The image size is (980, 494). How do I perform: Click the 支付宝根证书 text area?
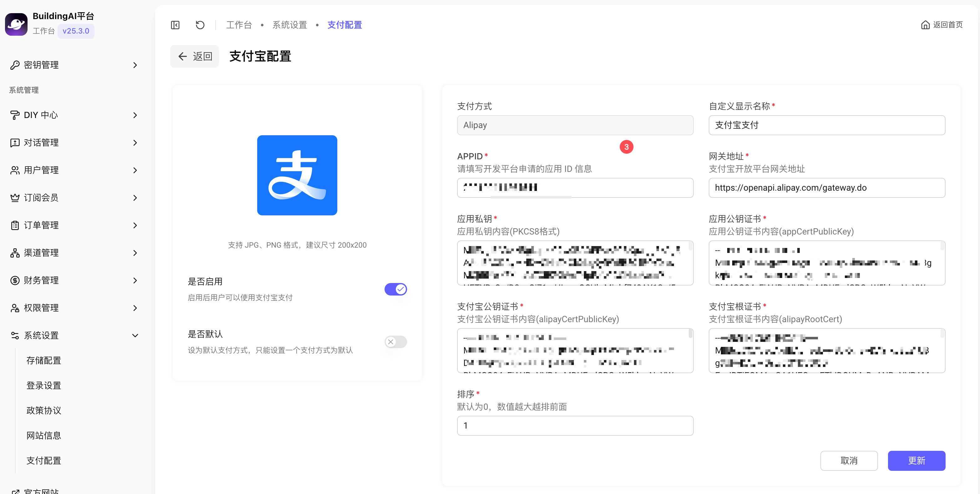(x=827, y=351)
